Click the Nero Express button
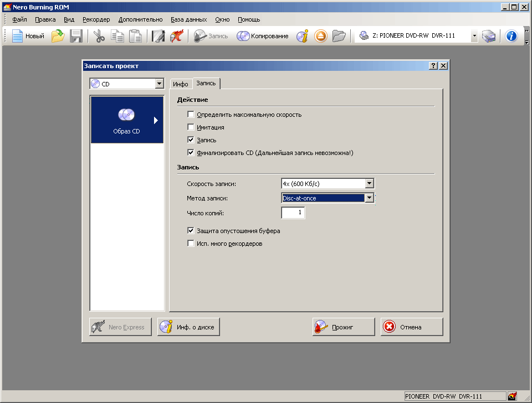Screen dimensions: 532x403 (120, 327)
